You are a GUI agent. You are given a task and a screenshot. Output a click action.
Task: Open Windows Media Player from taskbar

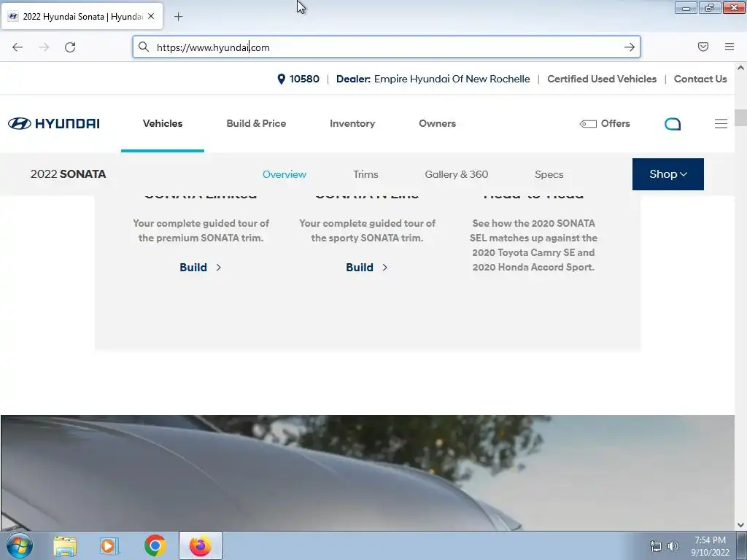click(x=109, y=545)
